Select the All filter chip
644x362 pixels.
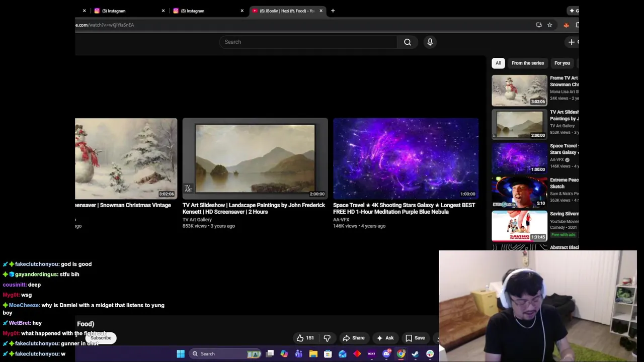pyautogui.click(x=498, y=63)
